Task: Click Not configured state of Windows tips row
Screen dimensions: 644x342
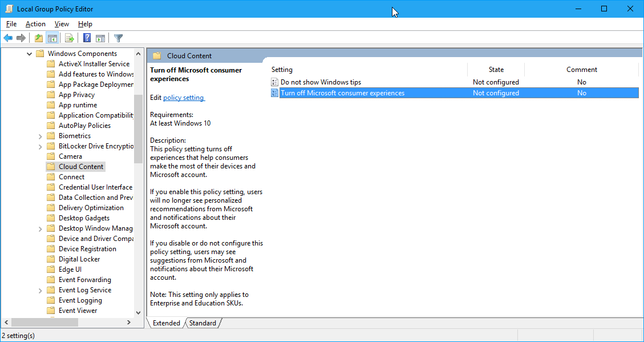Action: (x=496, y=82)
